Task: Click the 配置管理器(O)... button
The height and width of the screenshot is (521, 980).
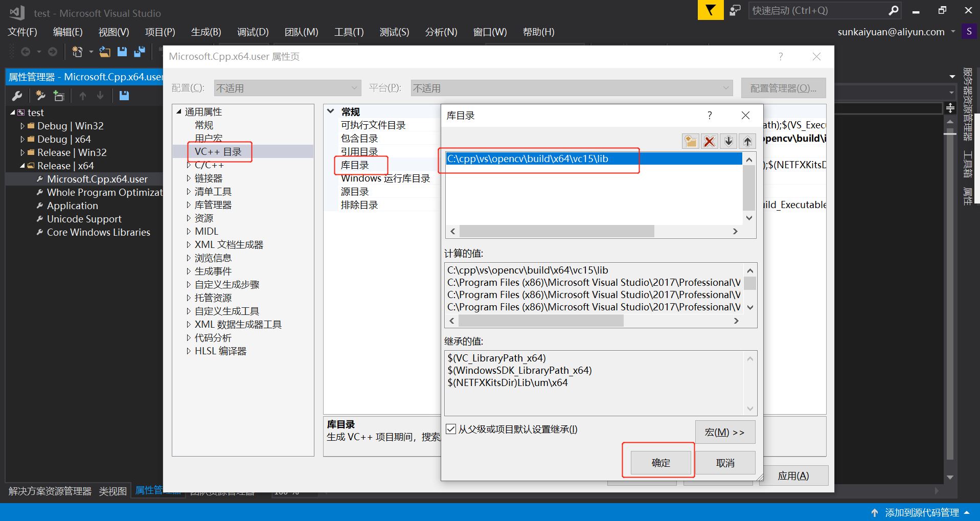Action: point(783,88)
